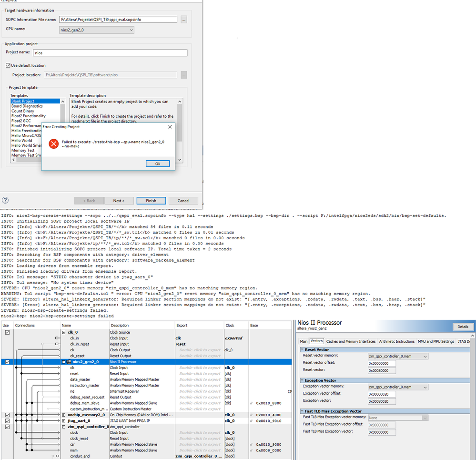Image resolution: width=476 pixels, height=460 pixels.
Task: Switch to Arithmetic Instructions tab
Action: coord(396,341)
